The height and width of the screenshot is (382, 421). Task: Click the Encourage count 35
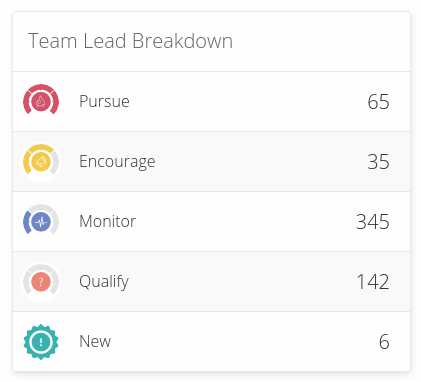tap(378, 162)
